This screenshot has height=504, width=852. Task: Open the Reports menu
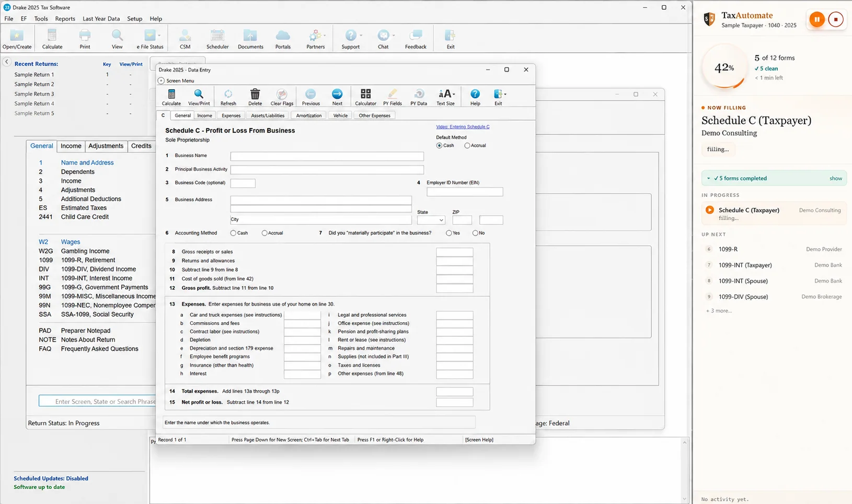(65, 18)
